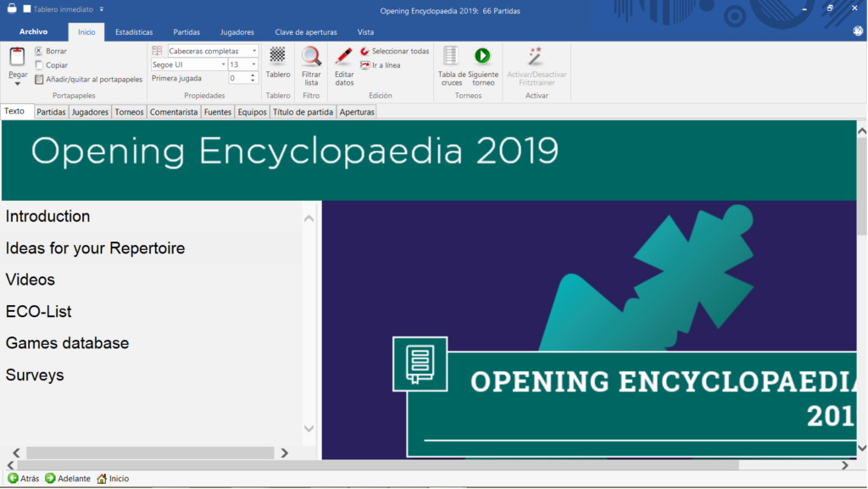
Task: Switch to the Estadísticas ribbon tab
Action: point(134,32)
